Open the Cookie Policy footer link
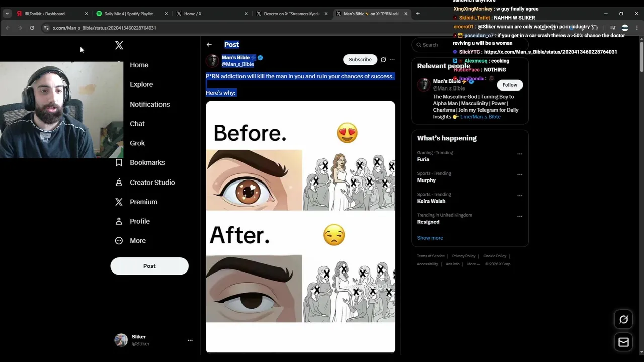The height and width of the screenshot is (362, 644). click(495, 256)
